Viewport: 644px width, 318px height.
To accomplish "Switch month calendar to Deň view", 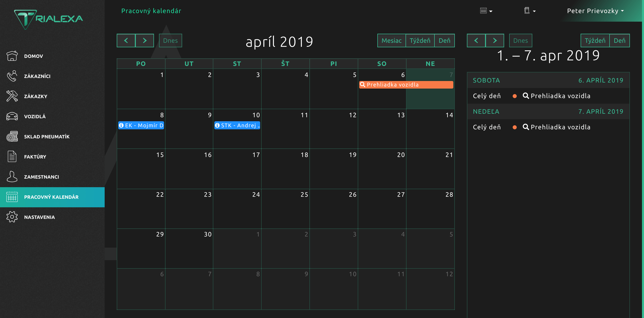I will coord(444,41).
